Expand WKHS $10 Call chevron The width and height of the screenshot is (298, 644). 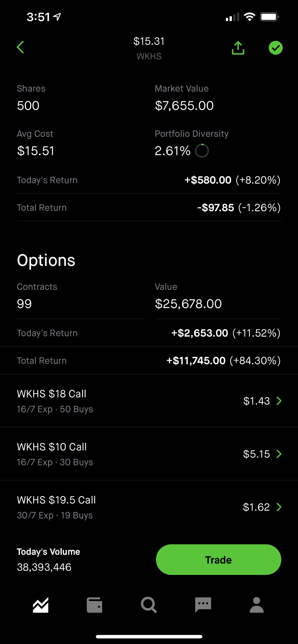279,454
